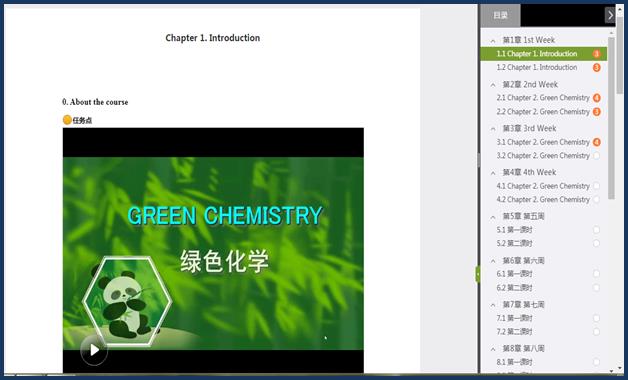The width and height of the screenshot is (628, 380).
Task: Click orange badge beside 3.1 Green Chemistry
Action: [x=596, y=142]
